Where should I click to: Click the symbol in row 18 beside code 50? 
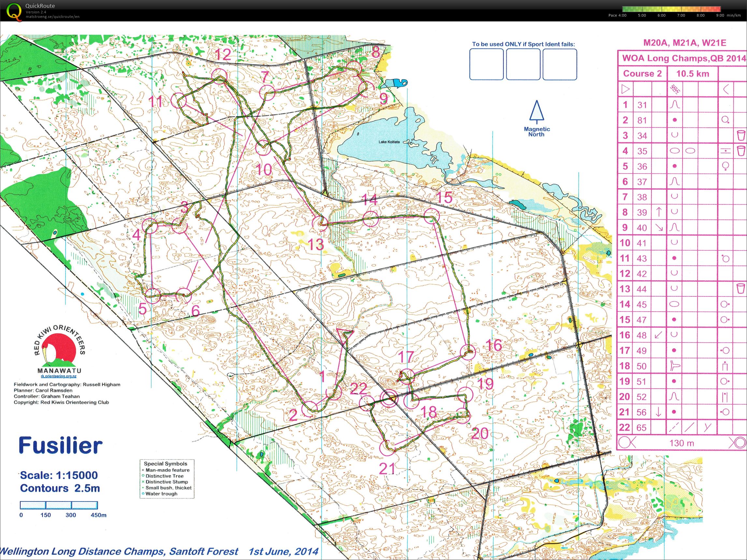tap(674, 366)
